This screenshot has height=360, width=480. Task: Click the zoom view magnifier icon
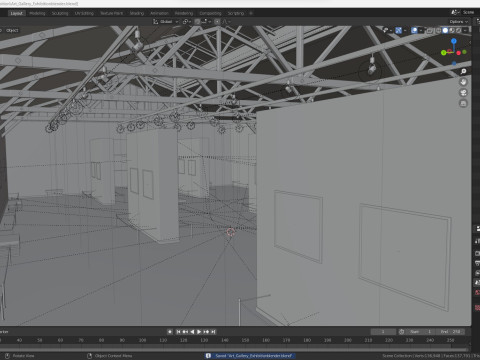click(463, 71)
